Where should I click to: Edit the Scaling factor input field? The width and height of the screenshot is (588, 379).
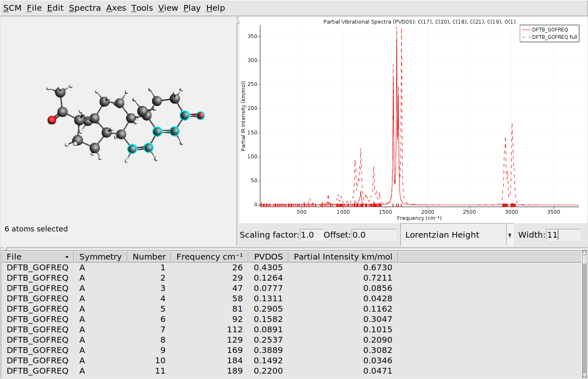311,235
